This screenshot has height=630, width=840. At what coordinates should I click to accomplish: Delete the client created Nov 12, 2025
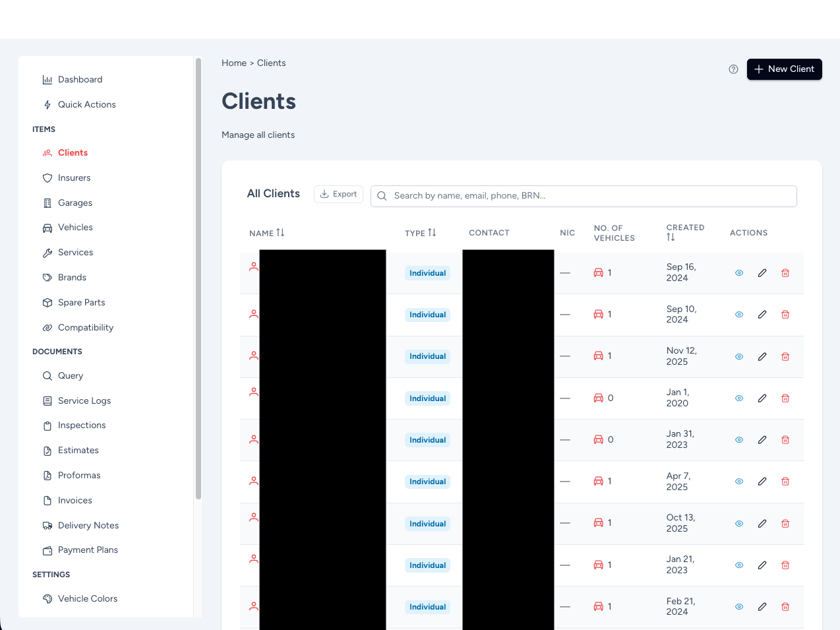pos(785,357)
